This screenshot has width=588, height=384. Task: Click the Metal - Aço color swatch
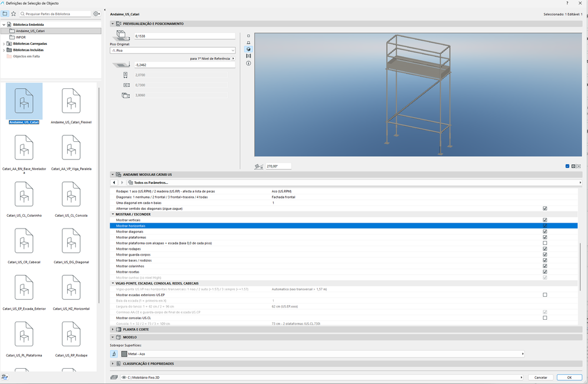(124, 353)
